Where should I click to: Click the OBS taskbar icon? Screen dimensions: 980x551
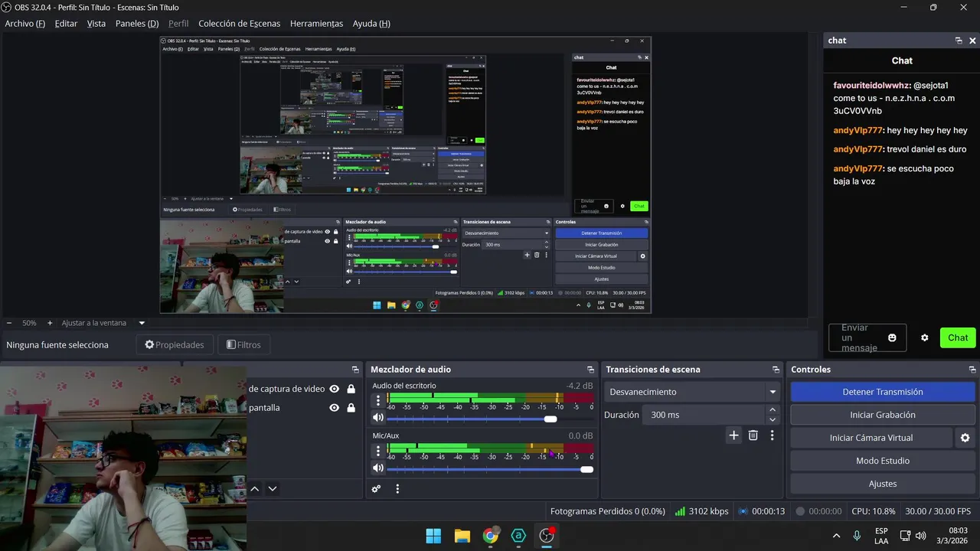pyautogui.click(x=547, y=536)
